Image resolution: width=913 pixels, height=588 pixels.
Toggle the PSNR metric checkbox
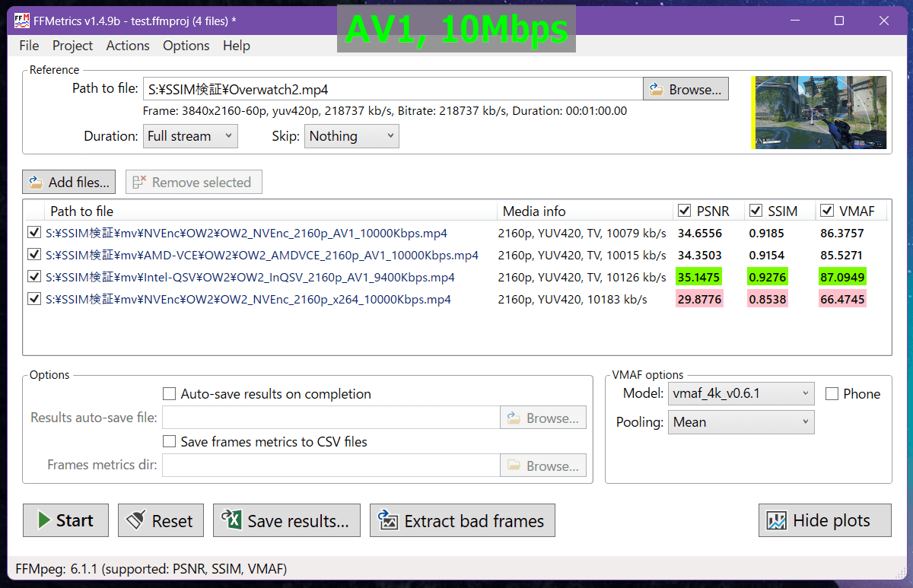[684, 211]
